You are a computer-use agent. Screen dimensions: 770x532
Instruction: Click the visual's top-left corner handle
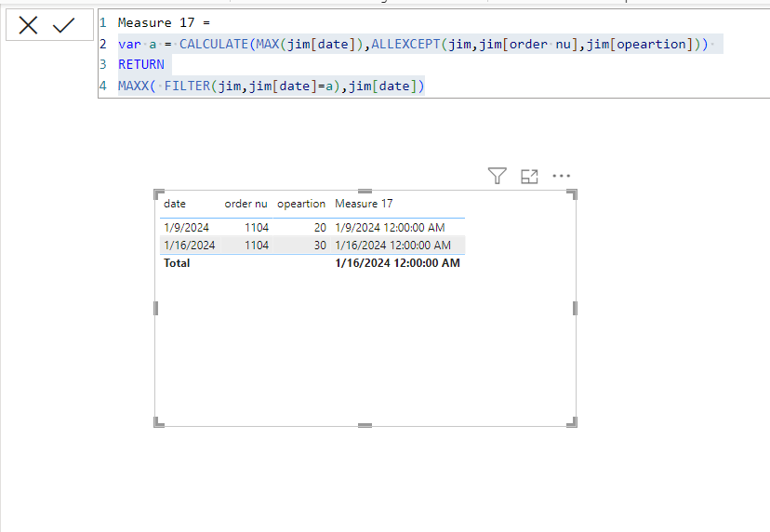click(159, 193)
